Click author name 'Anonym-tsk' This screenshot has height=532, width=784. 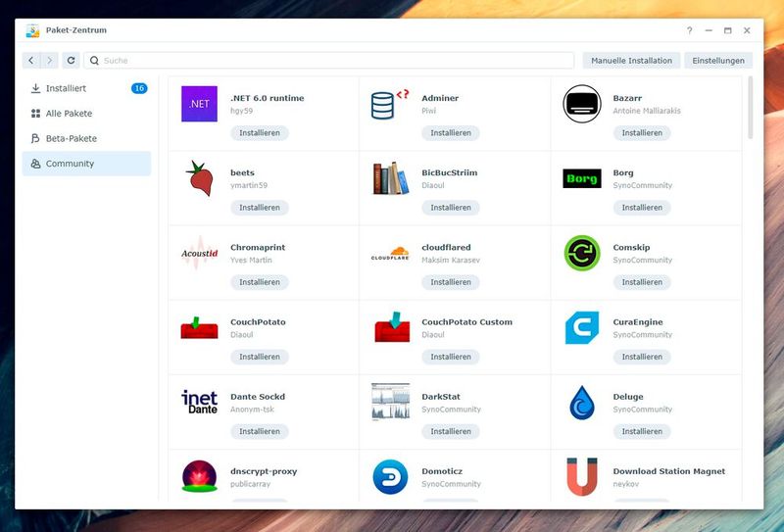(252, 410)
